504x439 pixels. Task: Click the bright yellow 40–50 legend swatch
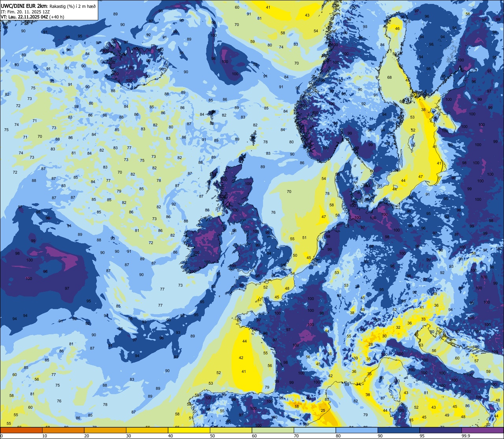click(x=189, y=430)
